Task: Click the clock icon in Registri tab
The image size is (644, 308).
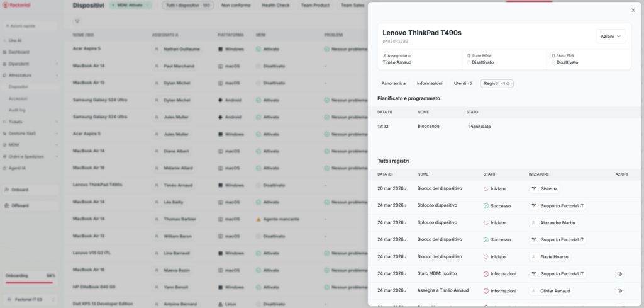Action: pos(508,83)
